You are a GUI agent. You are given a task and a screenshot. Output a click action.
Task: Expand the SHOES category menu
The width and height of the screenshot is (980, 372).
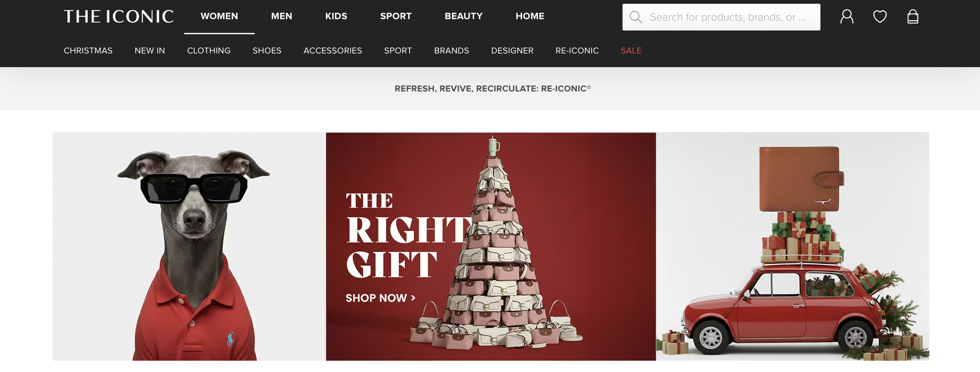coord(267,51)
